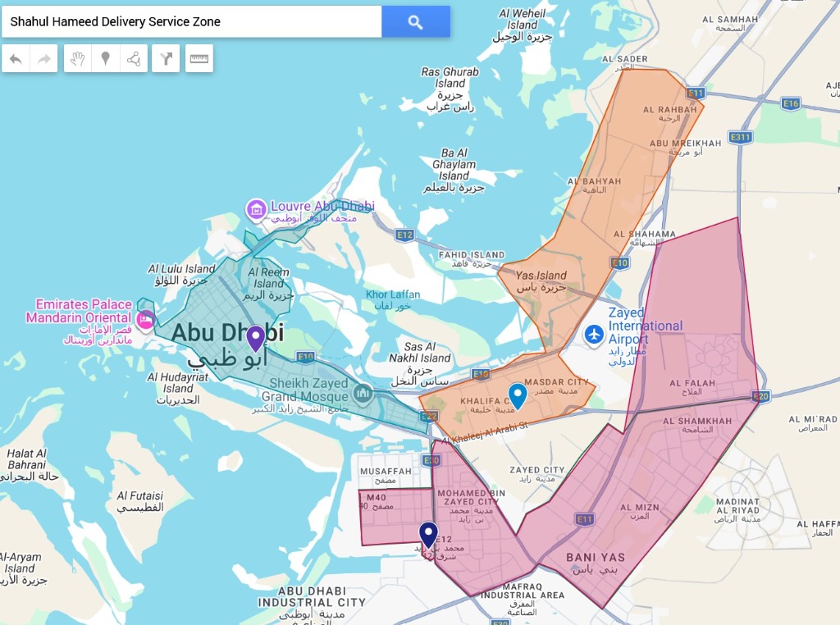Viewport: 840px width, 625px height.
Task: Click the Zayed International Airport label
Action: (x=645, y=326)
